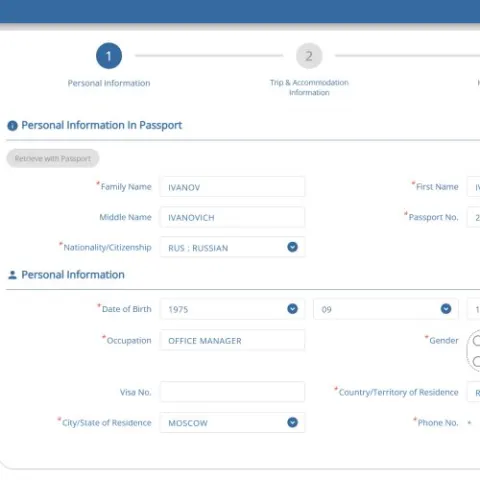
Task: Click the step 1 circle icon
Action: coord(109,56)
